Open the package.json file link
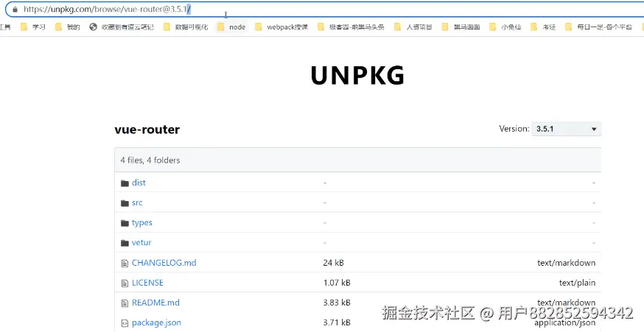644x332 pixels. pyautogui.click(x=156, y=322)
